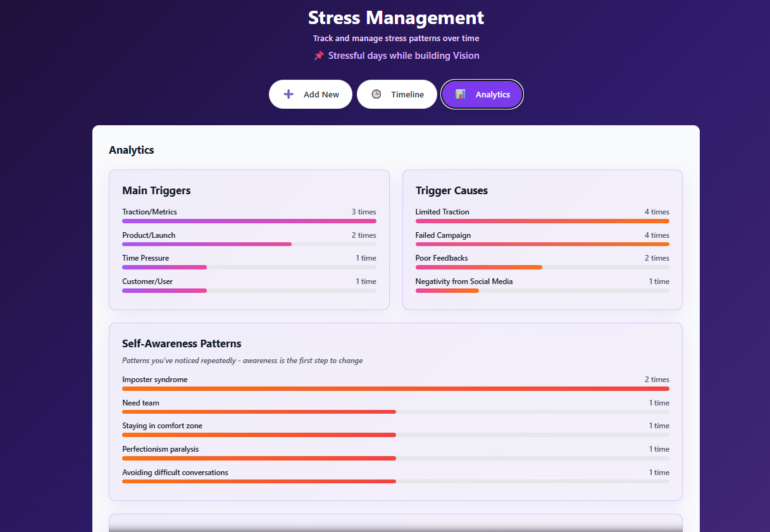Click the plus icon on Add New
770x532 pixels.
point(289,94)
